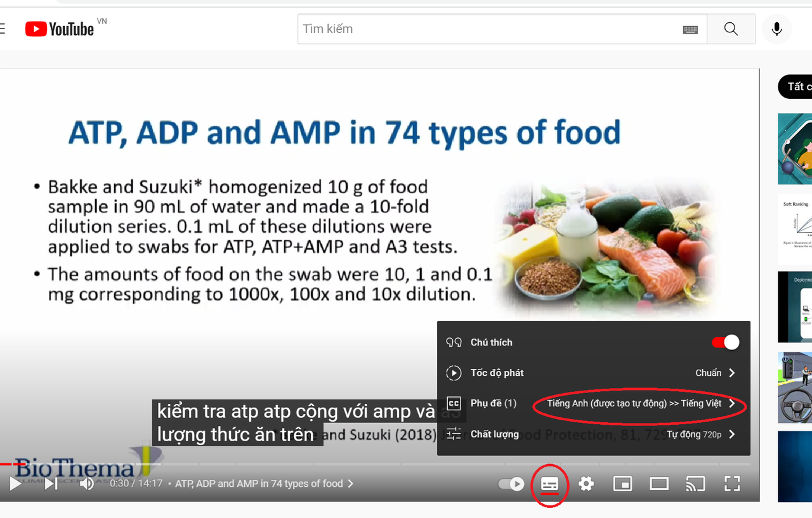812x518 pixels.
Task: Open the settings gear in the player
Action: pos(586,484)
